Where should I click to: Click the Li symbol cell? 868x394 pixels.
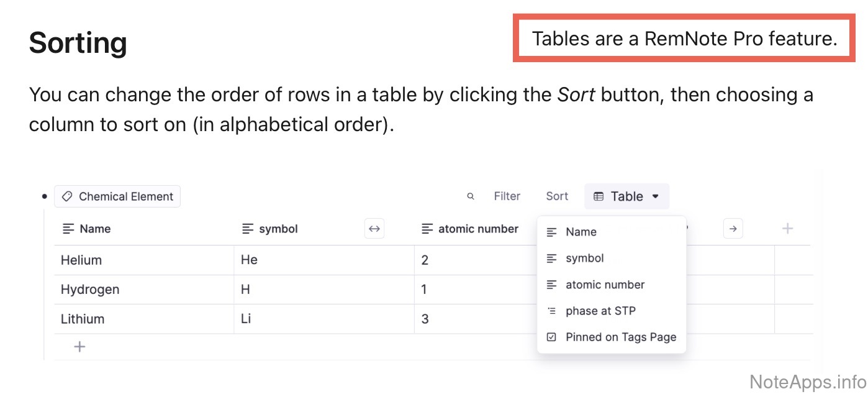(246, 319)
